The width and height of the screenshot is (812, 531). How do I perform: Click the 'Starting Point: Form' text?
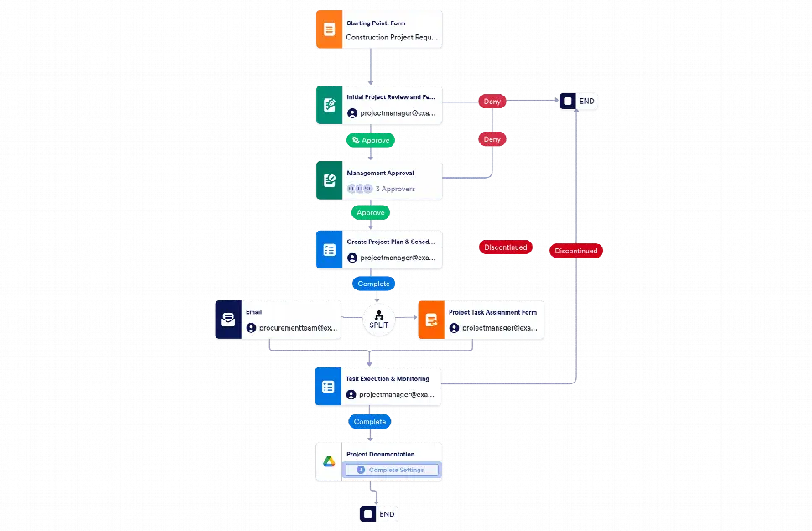[376, 23]
